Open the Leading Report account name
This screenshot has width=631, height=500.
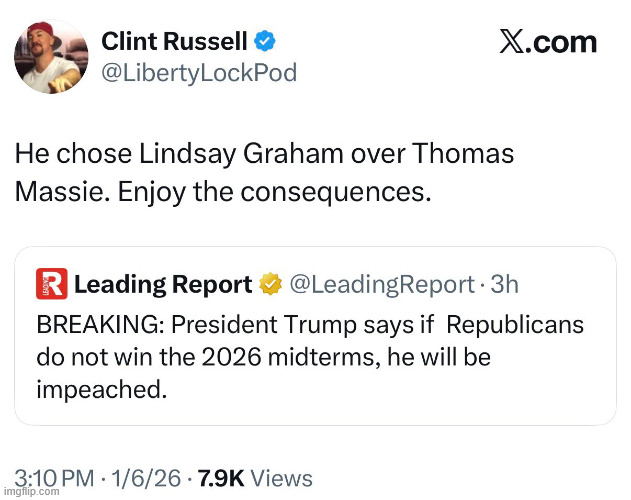pos(163,285)
